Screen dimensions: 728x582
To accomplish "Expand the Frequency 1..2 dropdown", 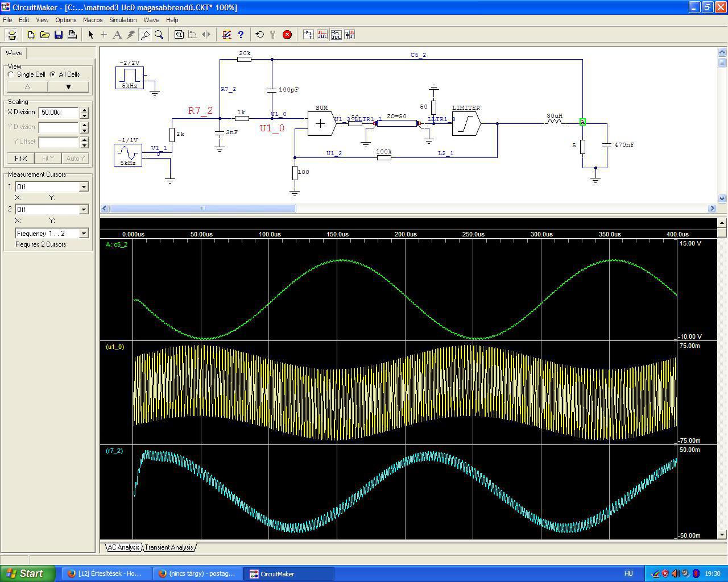I will coord(84,234).
